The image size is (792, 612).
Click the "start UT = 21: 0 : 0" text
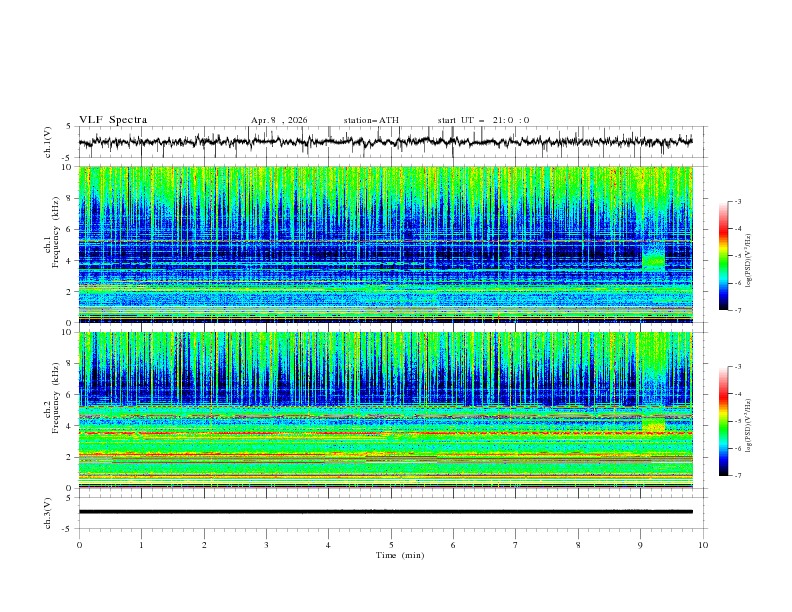(483, 120)
